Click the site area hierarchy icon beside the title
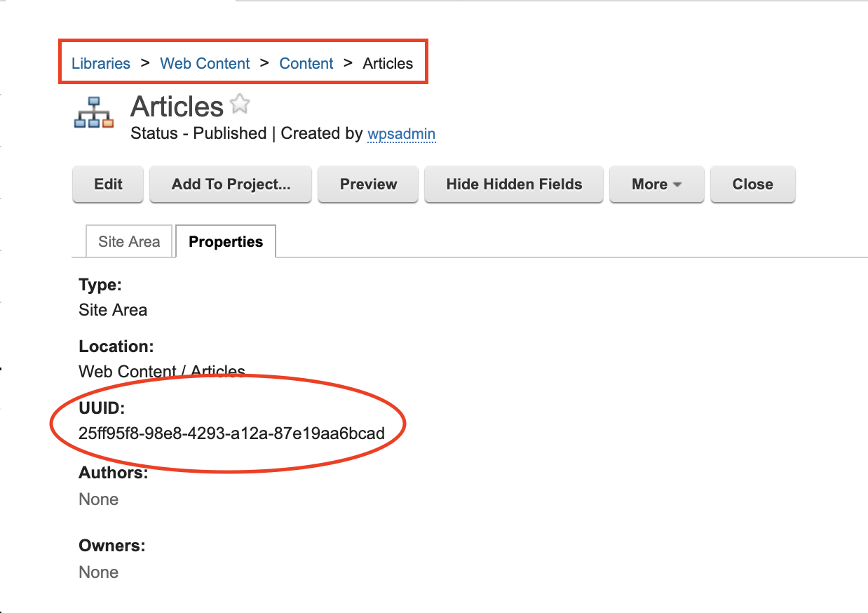The height and width of the screenshot is (613, 868). tap(93, 113)
